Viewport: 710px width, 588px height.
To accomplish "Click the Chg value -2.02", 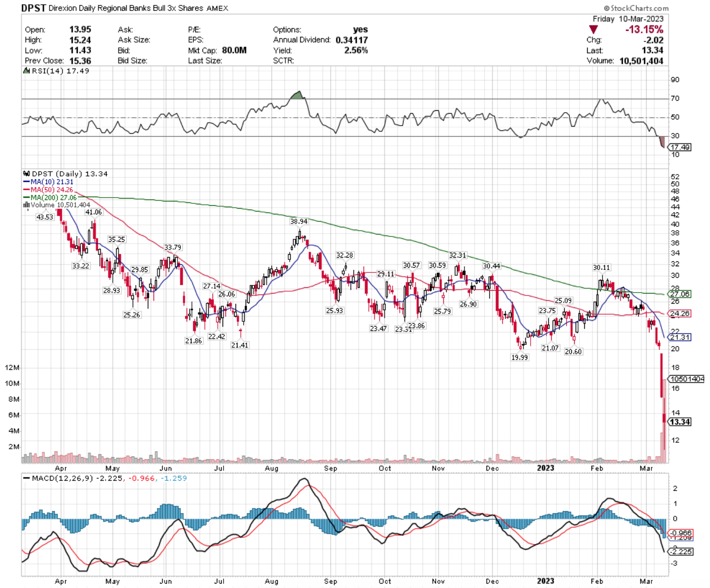I will (x=654, y=40).
